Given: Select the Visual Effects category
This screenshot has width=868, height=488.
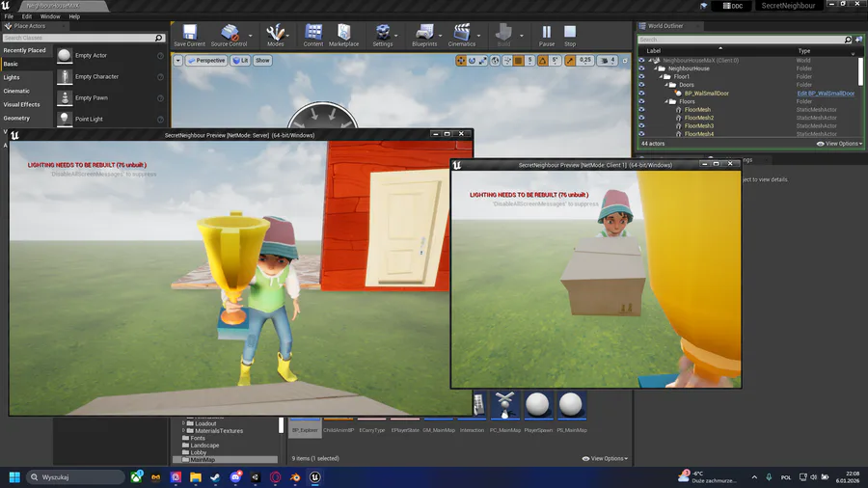Looking at the screenshot, I should [26, 104].
